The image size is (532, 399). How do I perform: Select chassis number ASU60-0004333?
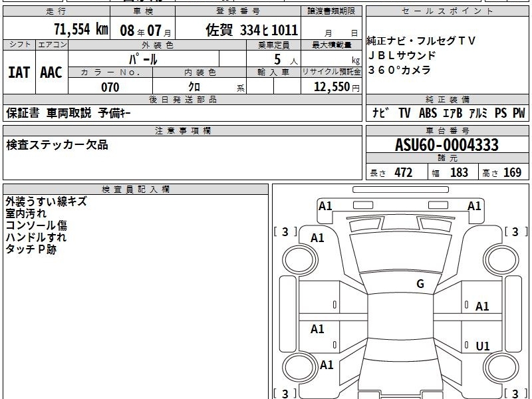click(447, 145)
